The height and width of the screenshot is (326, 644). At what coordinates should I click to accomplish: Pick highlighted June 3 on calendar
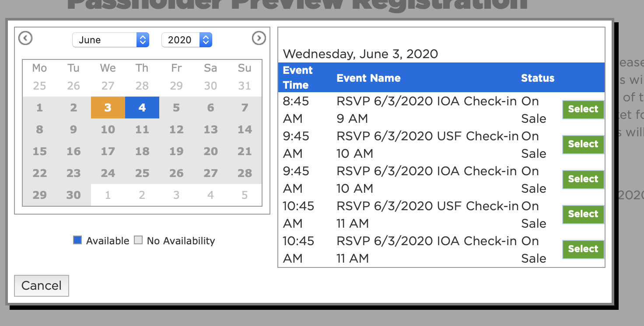108,108
